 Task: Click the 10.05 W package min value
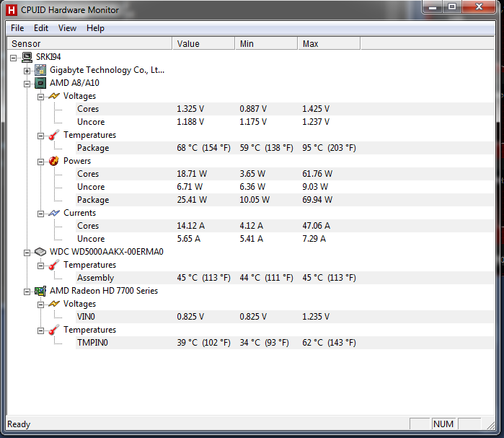pos(255,200)
